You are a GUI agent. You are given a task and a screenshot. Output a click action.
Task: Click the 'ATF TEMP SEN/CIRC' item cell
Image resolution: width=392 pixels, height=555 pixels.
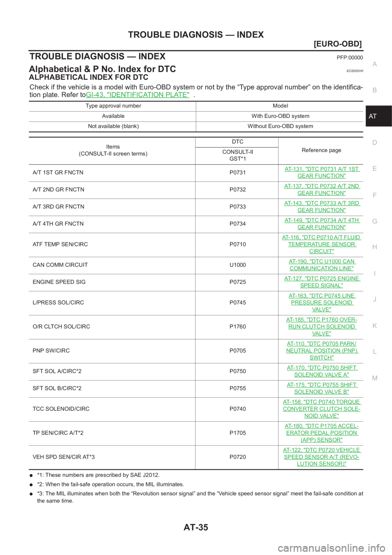[x=112, y=245]
